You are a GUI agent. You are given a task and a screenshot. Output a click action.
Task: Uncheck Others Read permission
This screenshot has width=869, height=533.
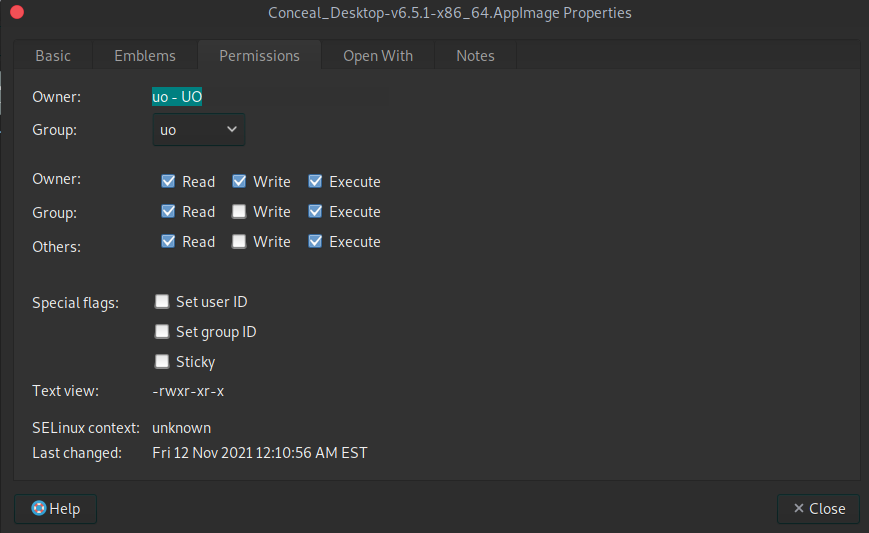point(169,242)
